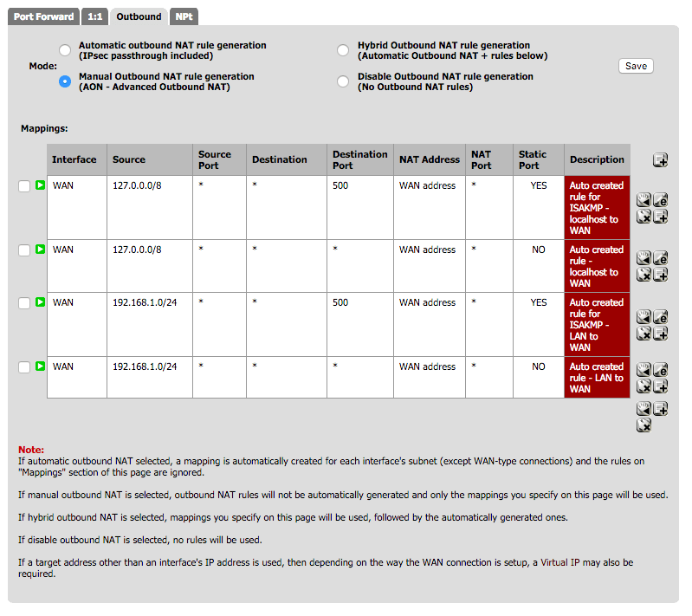The height and width of the screenshot is (616, 692).
Task: Edit the ISAKMP LAN to WAN mapping
Action: (x=660, y=316)
